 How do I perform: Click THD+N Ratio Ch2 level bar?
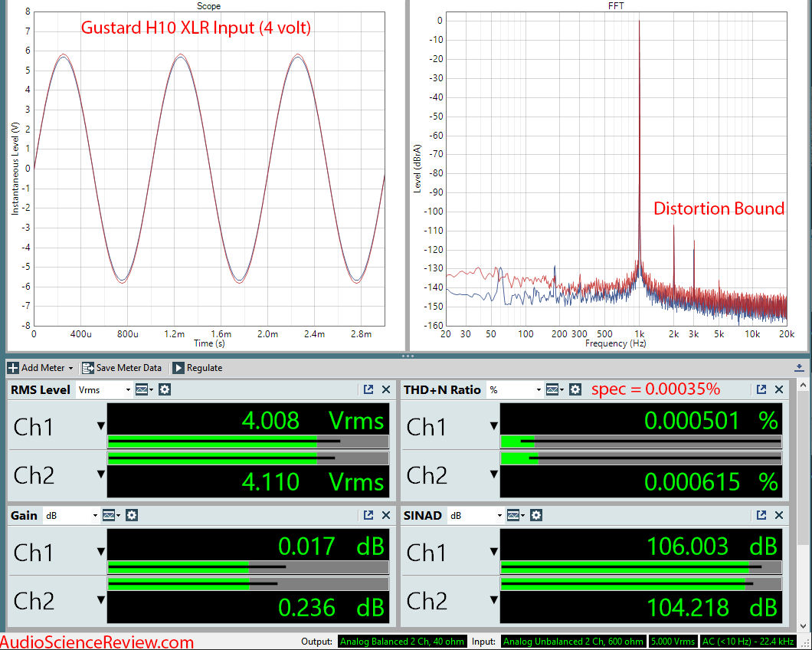click(641, 458)
